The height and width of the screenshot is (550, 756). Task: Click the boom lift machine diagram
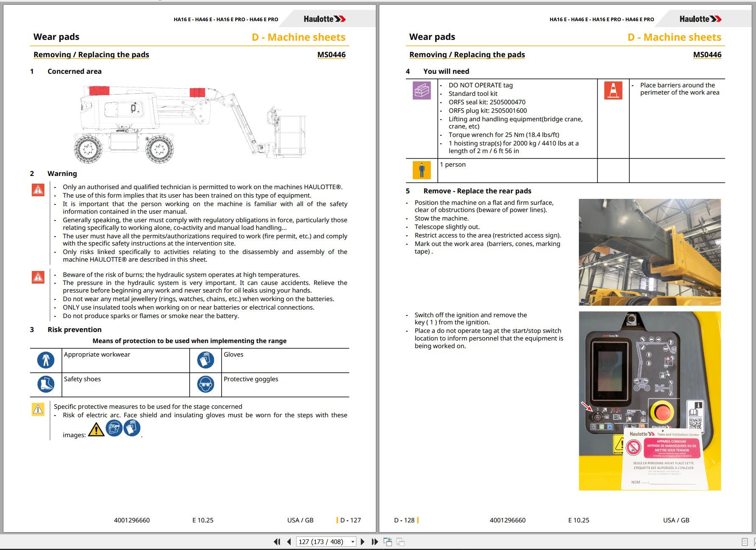point(190,124)
